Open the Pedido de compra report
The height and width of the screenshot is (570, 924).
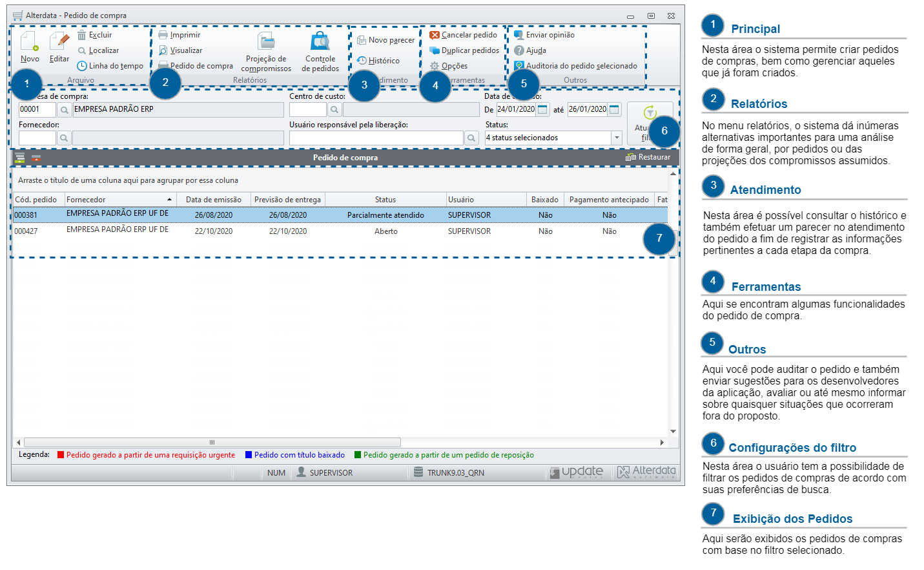click(196, 66)
